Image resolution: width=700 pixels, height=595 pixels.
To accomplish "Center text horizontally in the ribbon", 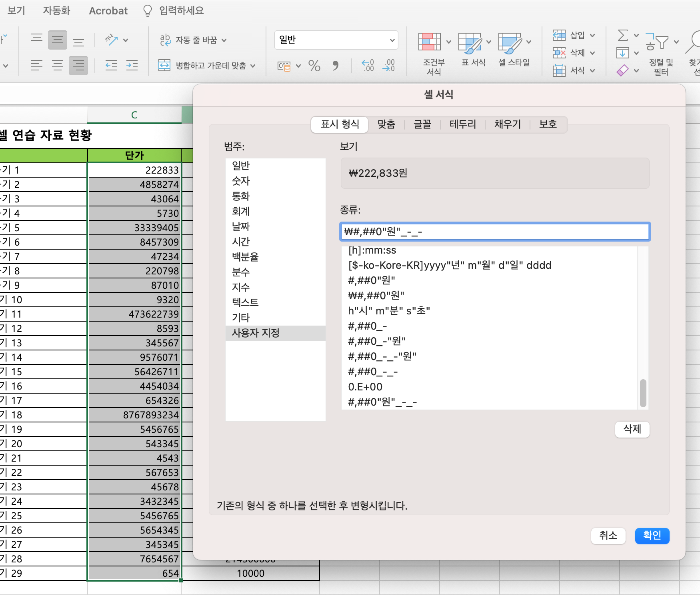I will (x=57, y=65).
